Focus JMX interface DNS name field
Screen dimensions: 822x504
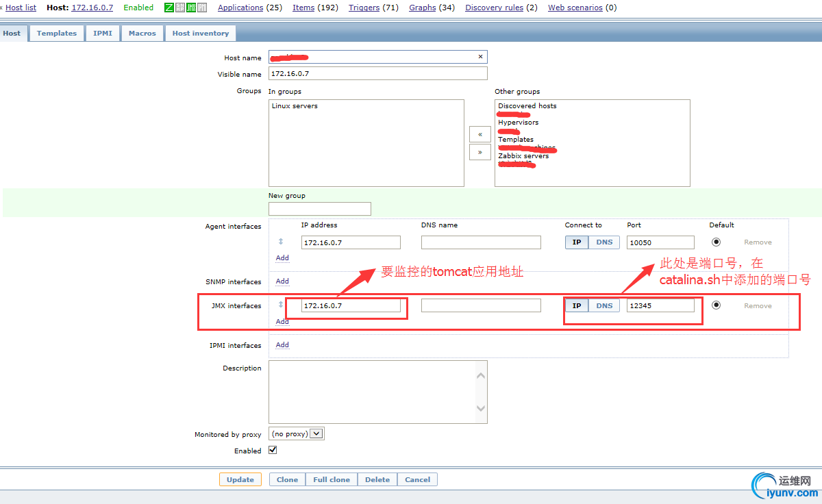(481, 306)
